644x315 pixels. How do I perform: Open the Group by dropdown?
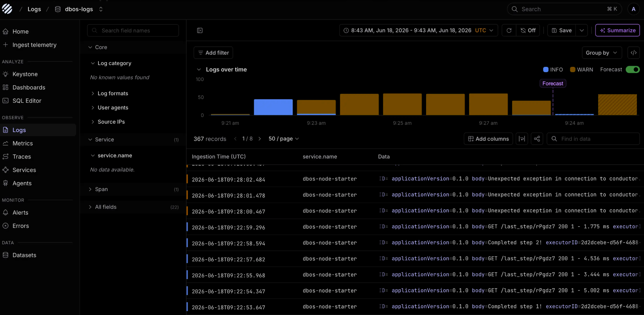click(602, 53)
